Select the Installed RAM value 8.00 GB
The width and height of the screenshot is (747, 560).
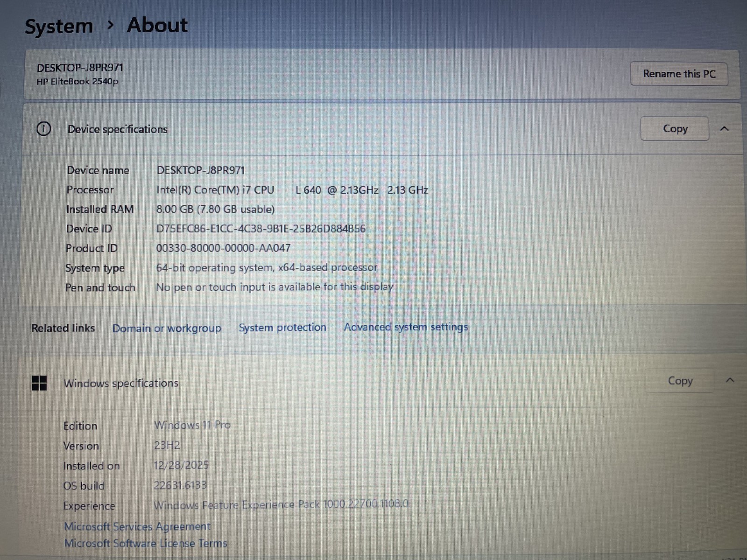click(x=215, y=209)
